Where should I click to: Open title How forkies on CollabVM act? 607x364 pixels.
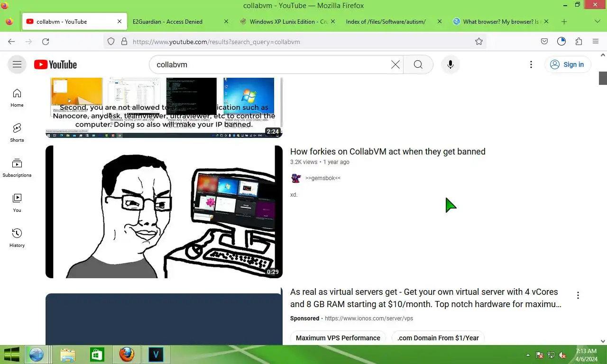click(x=387, y=152)
